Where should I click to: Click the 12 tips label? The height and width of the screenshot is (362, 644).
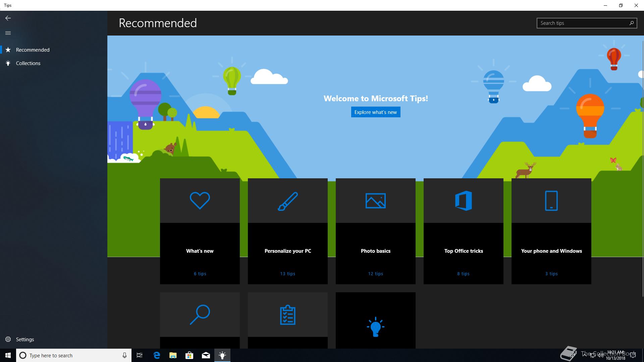click(x=376, y=274)
